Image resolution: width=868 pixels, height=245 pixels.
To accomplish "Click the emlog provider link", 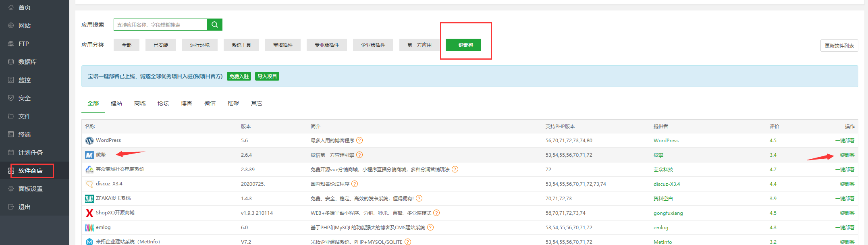I will point(661,227).
